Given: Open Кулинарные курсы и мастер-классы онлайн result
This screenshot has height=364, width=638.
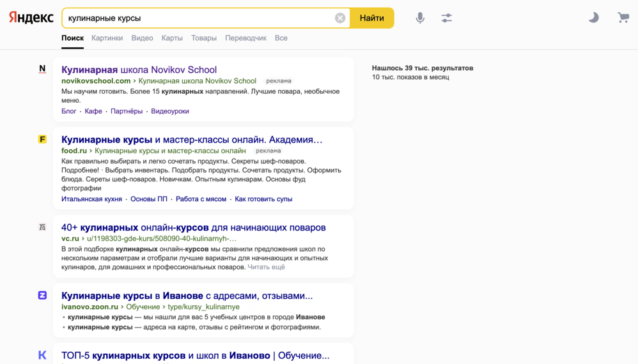Looking at the screenshot, I should pyautogui.click(x=192, y=139).
